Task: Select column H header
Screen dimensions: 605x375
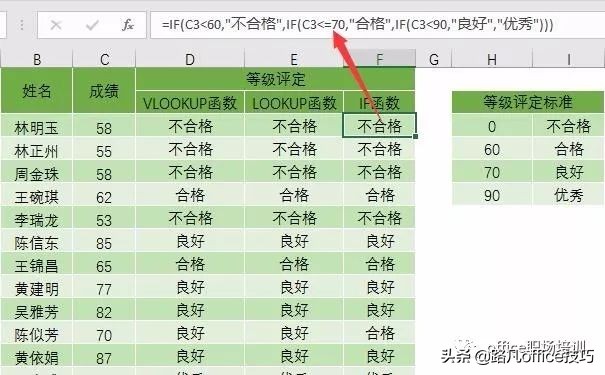Action: click(x=492, y=59)
